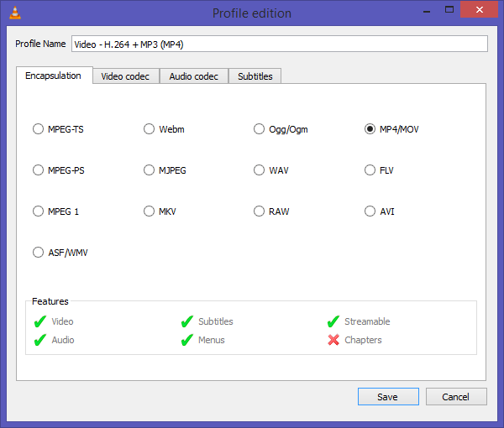Choose FLV encapsulation
The height and width of the screenshot is (428, 504).
pos(379,170)
